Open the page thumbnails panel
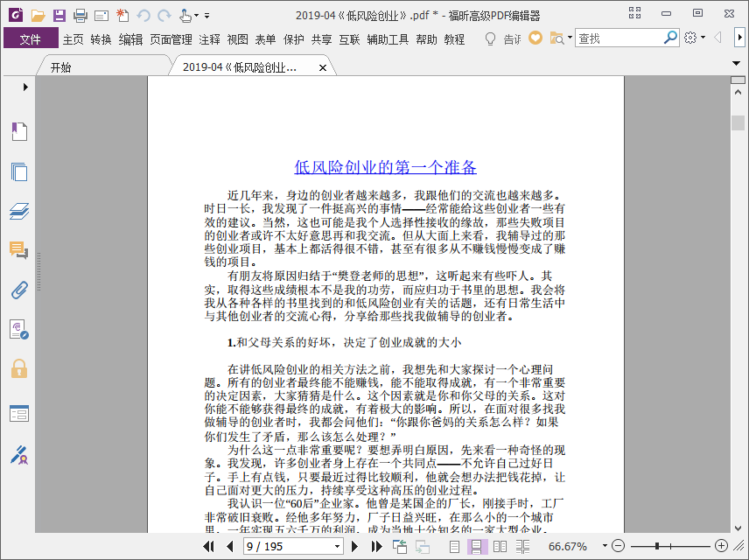749x560 pixels. pyautogui.click(x=19, y=171)
